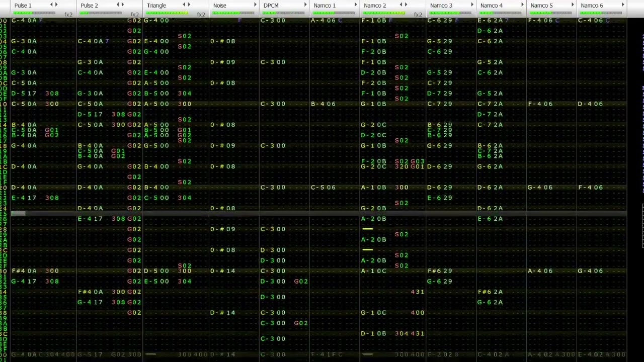Add effect column to Namco 6 channel

pyautogui.click(x=623, y=5)
